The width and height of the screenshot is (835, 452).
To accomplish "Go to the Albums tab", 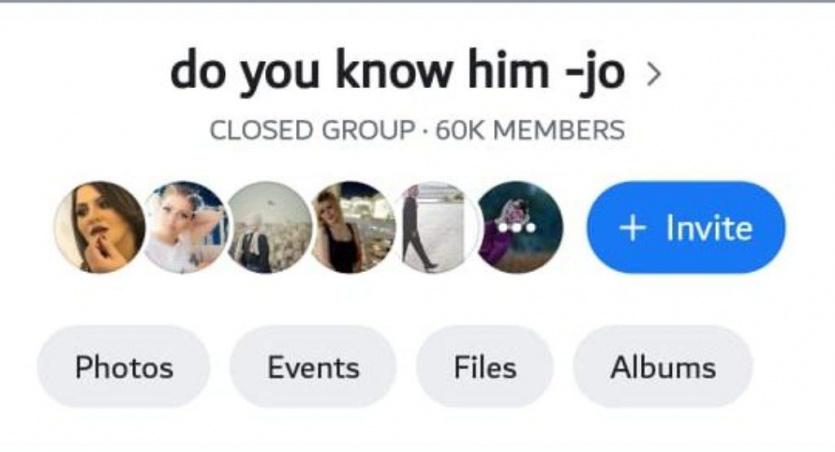I will coord(663,367).
